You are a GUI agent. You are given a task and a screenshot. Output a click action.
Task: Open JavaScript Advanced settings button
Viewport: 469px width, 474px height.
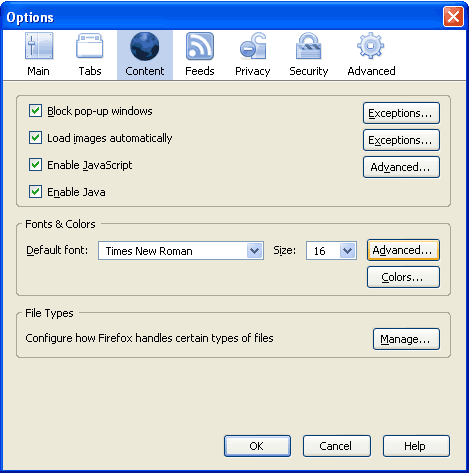[x=401, y=167]
